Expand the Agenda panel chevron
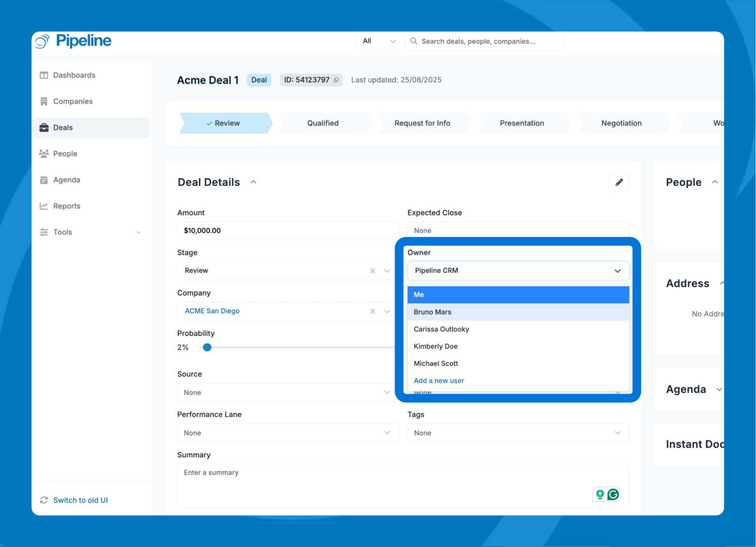The height and width of the screenshot is (547, 756). pos(719,389)
